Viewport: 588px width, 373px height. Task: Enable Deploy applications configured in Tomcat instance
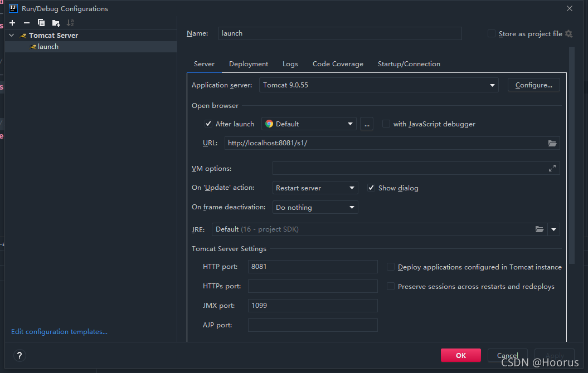tap(390, 267)
